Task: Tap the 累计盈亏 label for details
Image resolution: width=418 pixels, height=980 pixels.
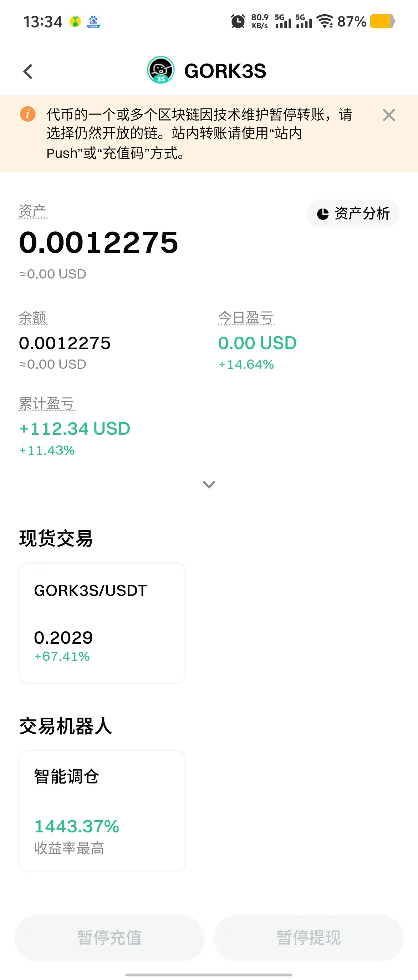Action: (x=47, y=404)
